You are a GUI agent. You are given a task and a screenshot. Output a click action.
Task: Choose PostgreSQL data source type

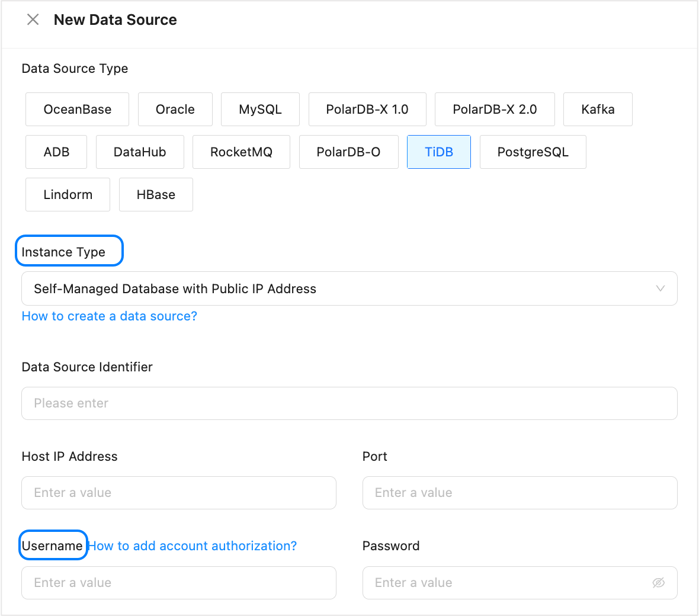click(x=533, y=152)
